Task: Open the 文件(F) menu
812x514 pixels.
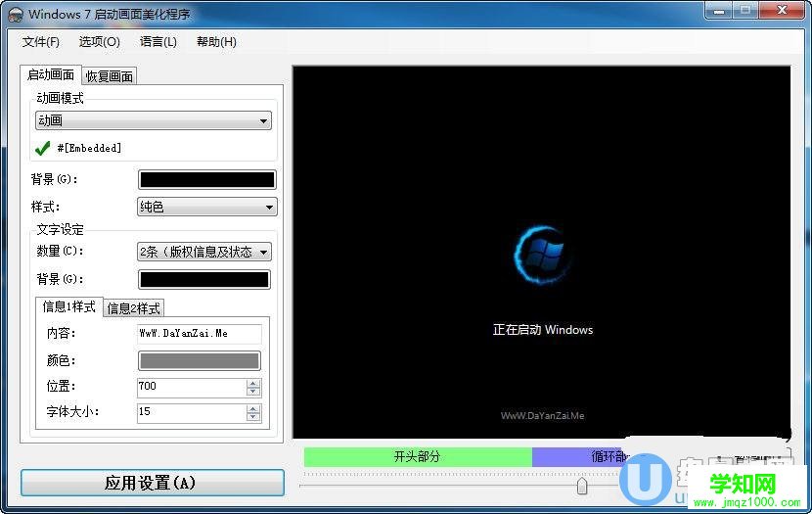Action: click(40, 42)
